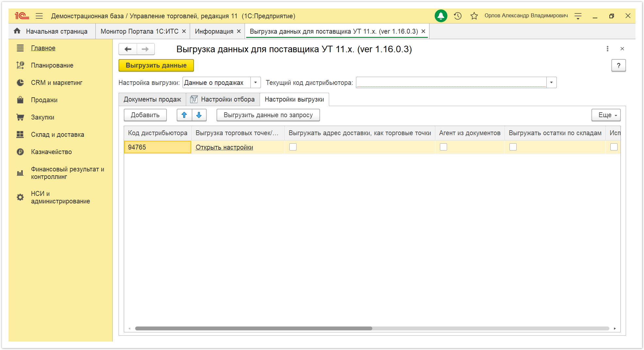Close the Информация tab
644x350 pixels.
click(x=239, y=31)
